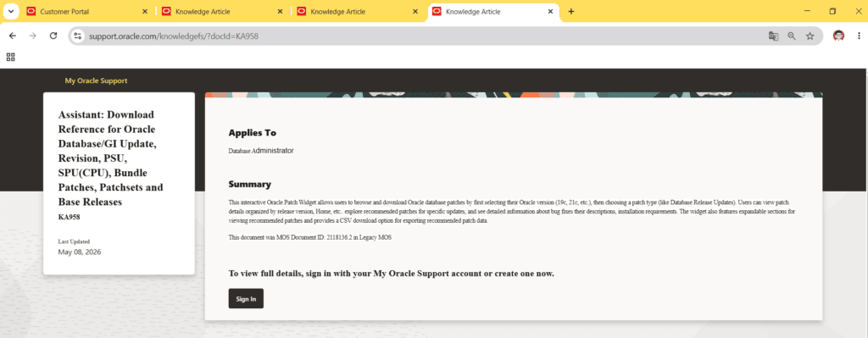This screenshot has height=338, width=868.
Task: Open My Oracle Support home link
Action: click(x=96, y=80)
